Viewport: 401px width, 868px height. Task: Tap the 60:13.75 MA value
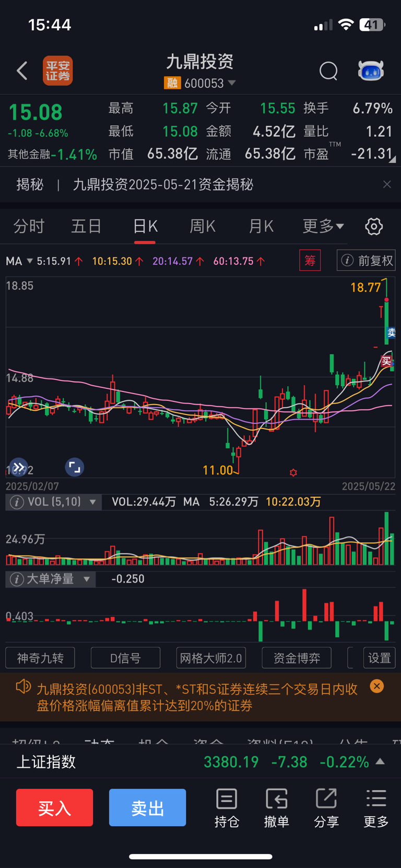click(x=233, y=261)
